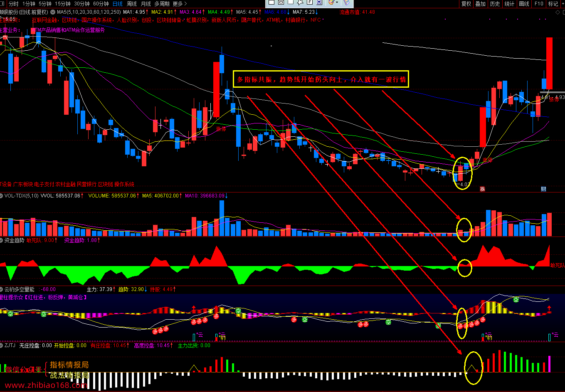Click the dashed rectangle selection icon
Image resolution: width=565 pixels, height=392 pixels.
(290, 2)
